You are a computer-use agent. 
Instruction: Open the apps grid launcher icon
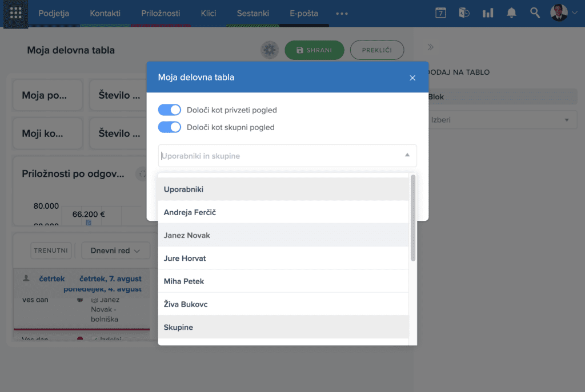tap(16, 13)
